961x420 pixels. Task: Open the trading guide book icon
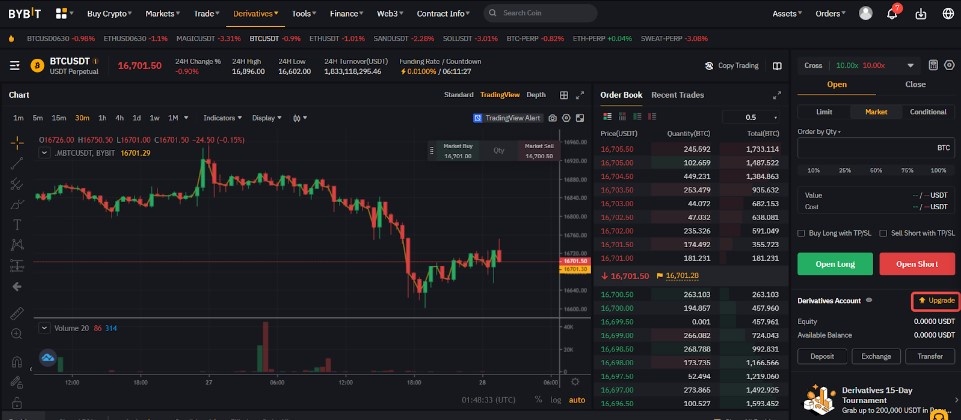tap(777, 66)
